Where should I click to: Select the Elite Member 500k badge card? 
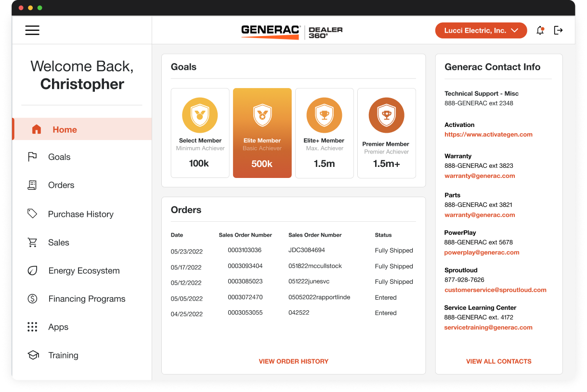(262, 133)
